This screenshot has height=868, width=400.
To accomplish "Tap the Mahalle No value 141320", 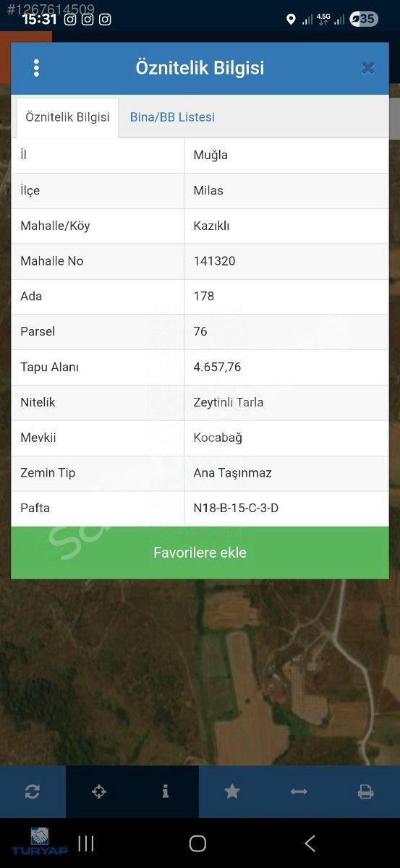I will tap(214, 261).
